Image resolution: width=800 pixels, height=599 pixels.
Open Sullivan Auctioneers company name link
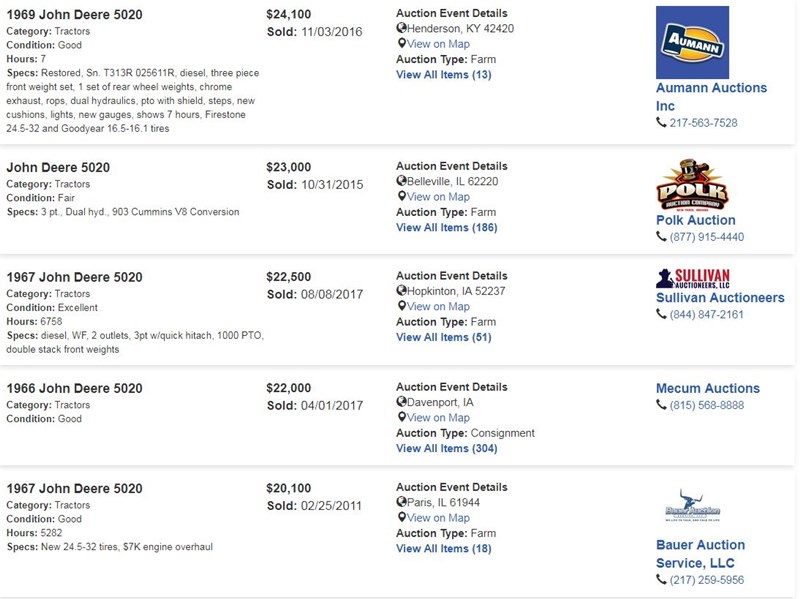(720, 297)
